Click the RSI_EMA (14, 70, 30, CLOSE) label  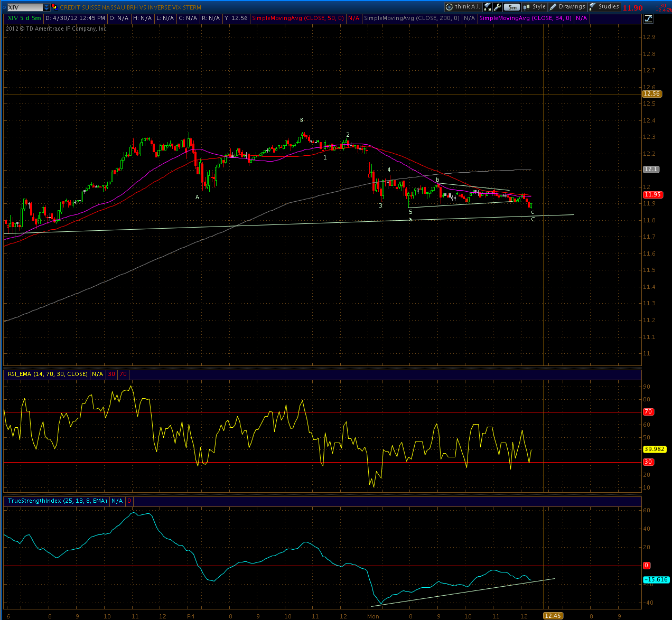click(48, 374)
